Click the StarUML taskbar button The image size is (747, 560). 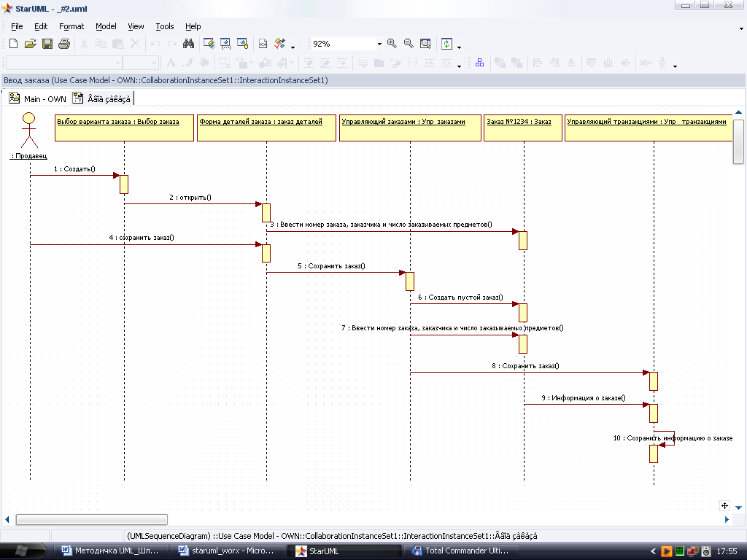[344, 551]
